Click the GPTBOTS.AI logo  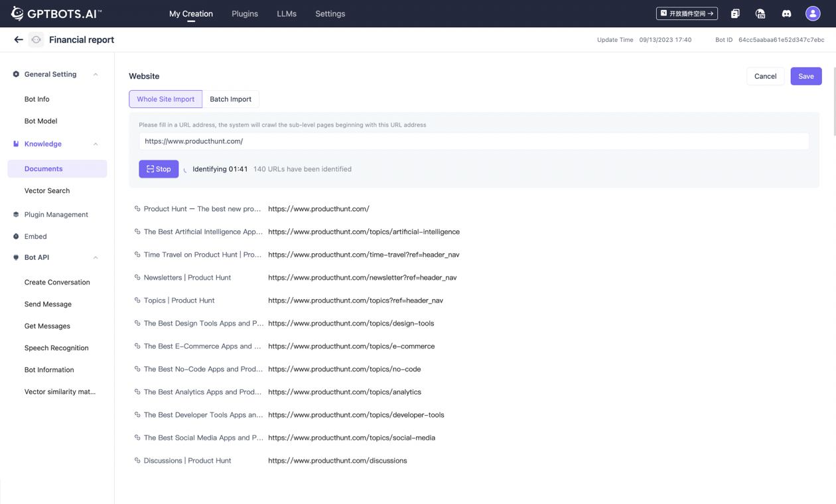point(56,13)
